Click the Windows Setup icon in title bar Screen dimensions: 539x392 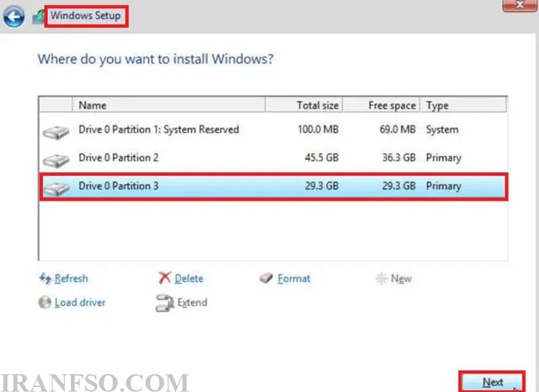[x=38, y=17]
